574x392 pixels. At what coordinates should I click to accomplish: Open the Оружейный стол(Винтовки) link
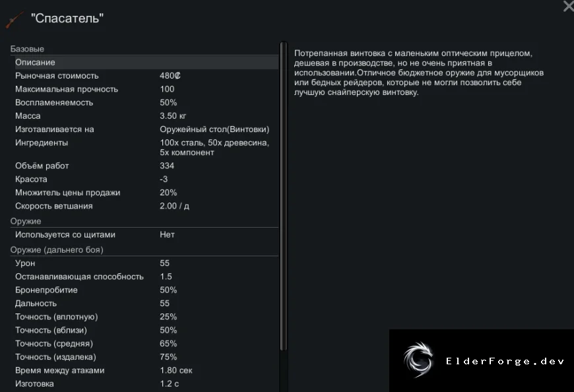click(x=214, y=129)
